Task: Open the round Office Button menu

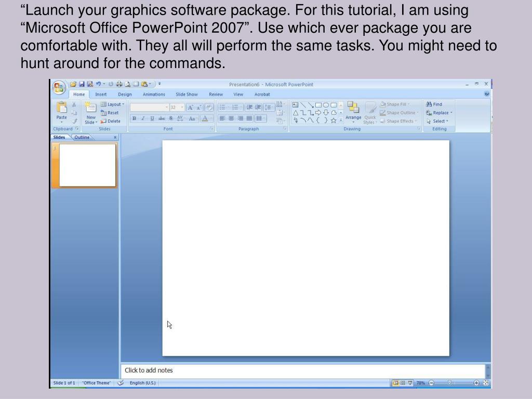Action: (x=59, y=87)
